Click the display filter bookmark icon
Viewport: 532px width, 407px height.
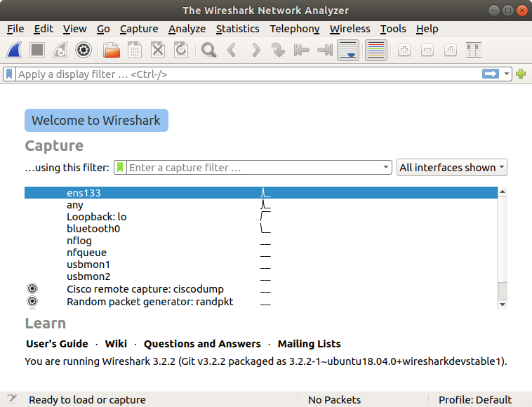click(x=9, y=74)
